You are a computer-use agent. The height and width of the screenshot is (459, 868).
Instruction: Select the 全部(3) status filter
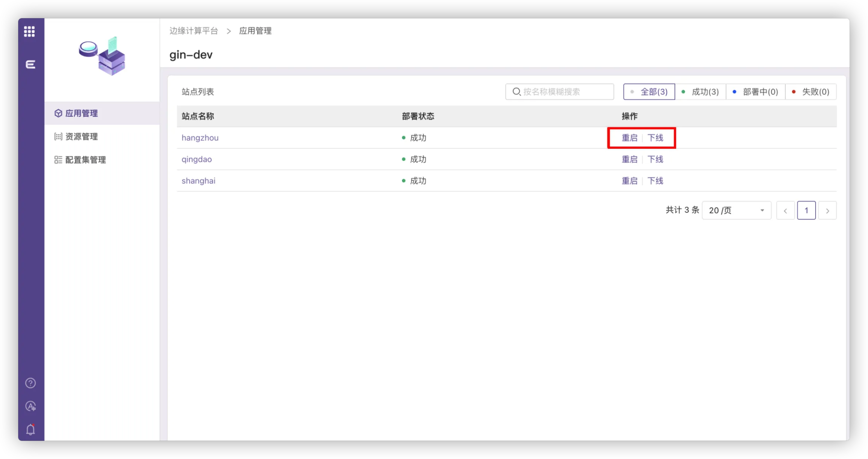click(649, 92)
